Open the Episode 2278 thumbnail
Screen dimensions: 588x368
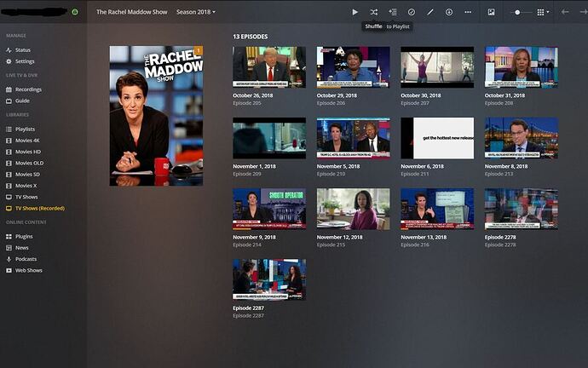pyautogui.click(x=522, y=209)
